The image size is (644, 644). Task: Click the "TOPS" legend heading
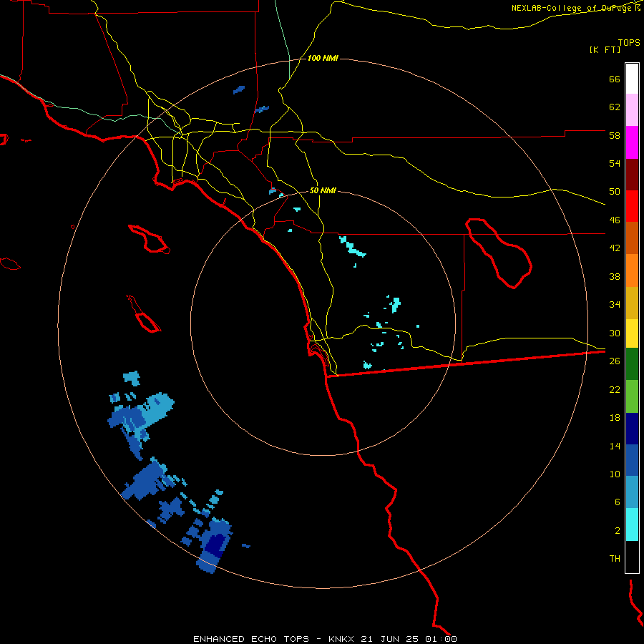(x=629, y=42)
